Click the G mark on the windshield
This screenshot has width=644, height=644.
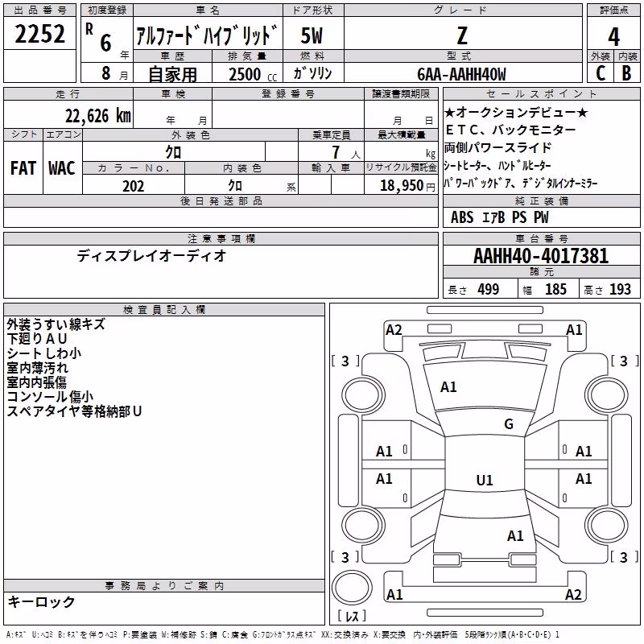tap(509, 424)
